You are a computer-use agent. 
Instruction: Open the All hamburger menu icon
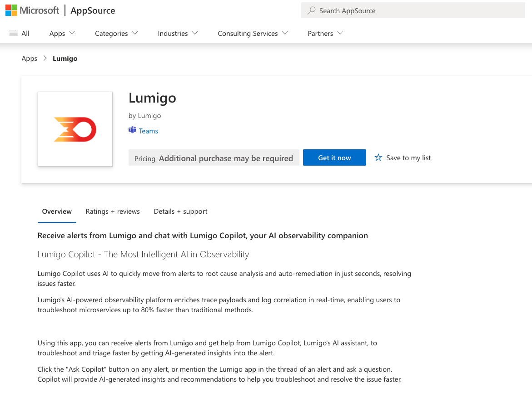coord(14,33)
